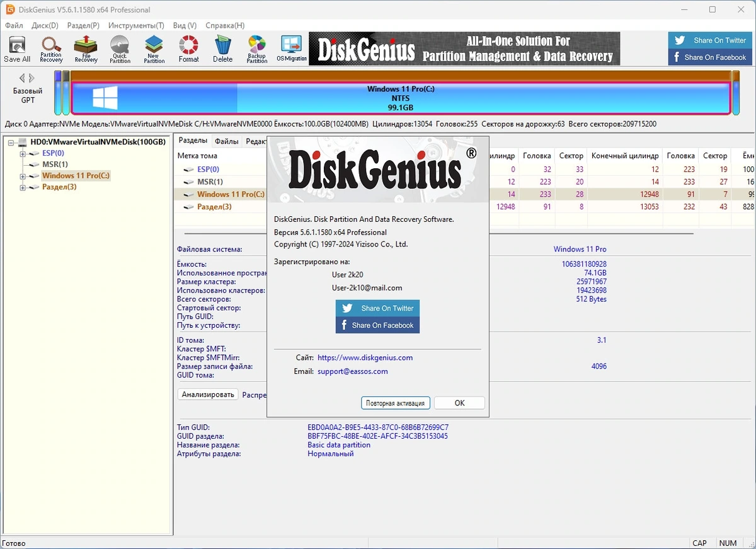756x549 pixels.
Task: Click the Basic data partition value
Action: [339, 445]
